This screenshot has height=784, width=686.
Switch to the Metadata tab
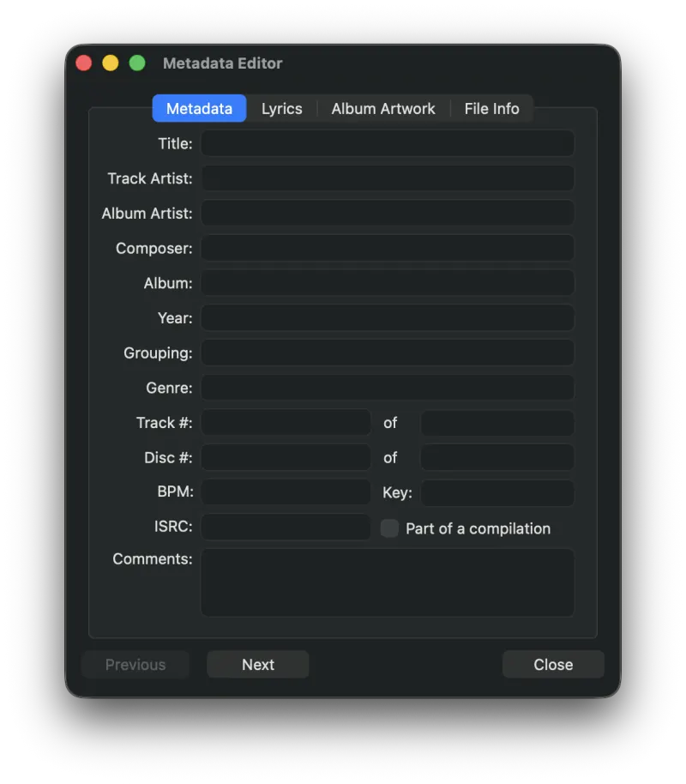point(199,108)
